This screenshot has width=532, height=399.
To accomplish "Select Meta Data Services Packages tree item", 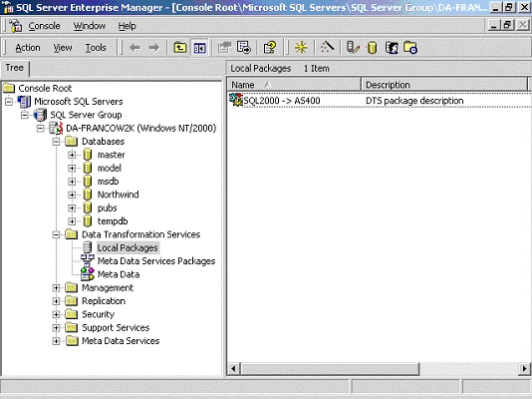I will [156, 261].
